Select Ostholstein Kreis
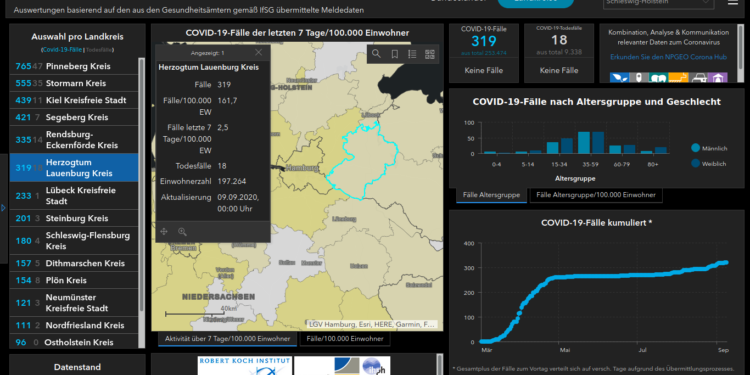Image resolution: width=750 pixels, height=375 pixels. tap(74, 342)
